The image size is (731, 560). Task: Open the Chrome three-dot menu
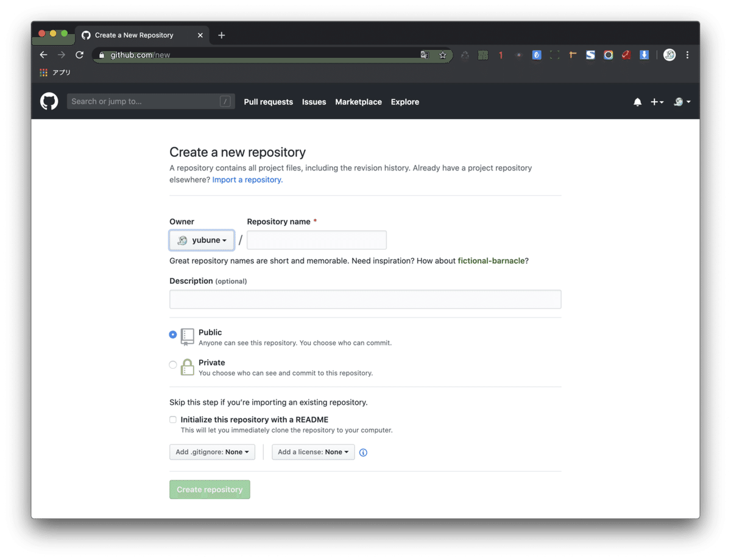(x=687, y=55)
